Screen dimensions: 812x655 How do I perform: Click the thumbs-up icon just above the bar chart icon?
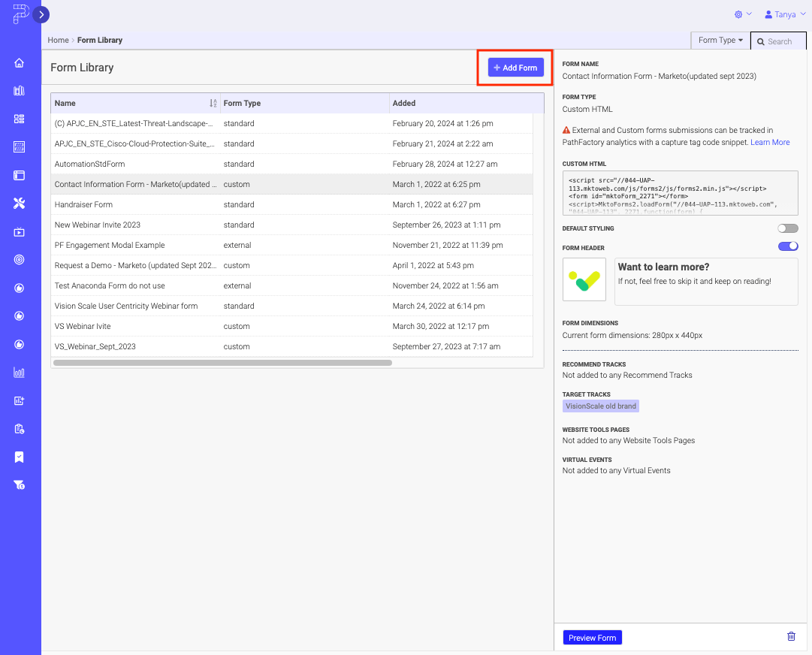(x=20, y=344)
